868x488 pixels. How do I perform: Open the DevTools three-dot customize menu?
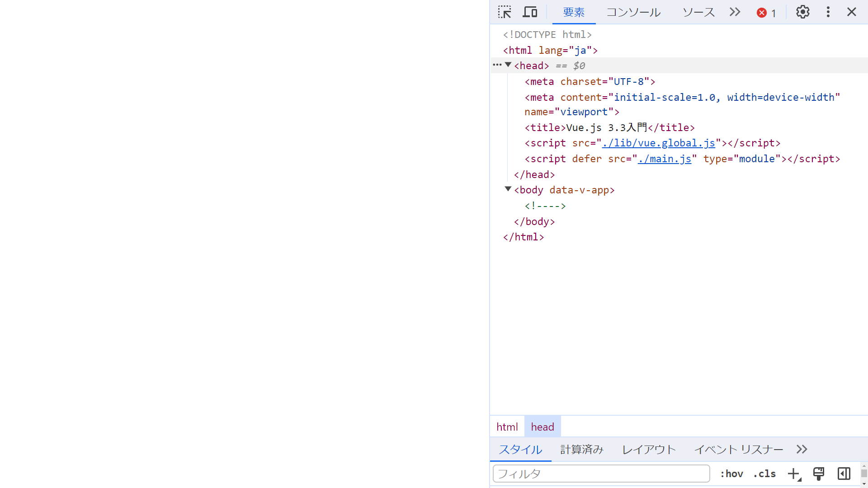pos(828,12)
